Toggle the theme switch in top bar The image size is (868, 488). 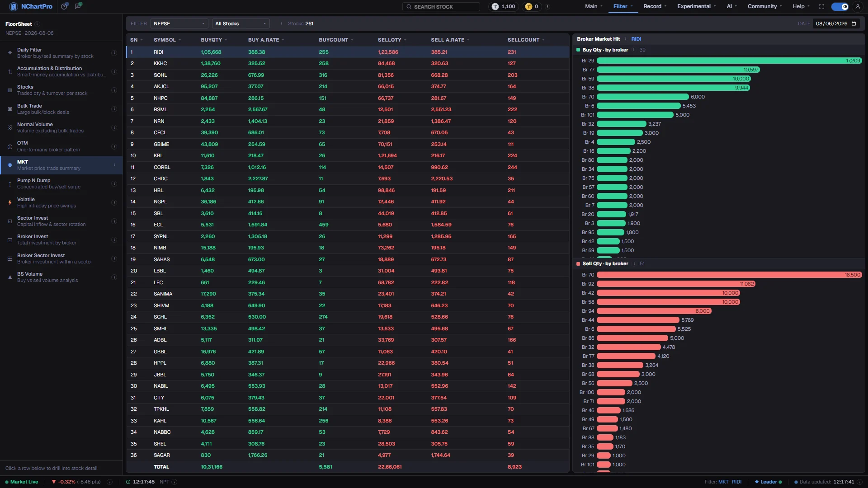[840, 6]
